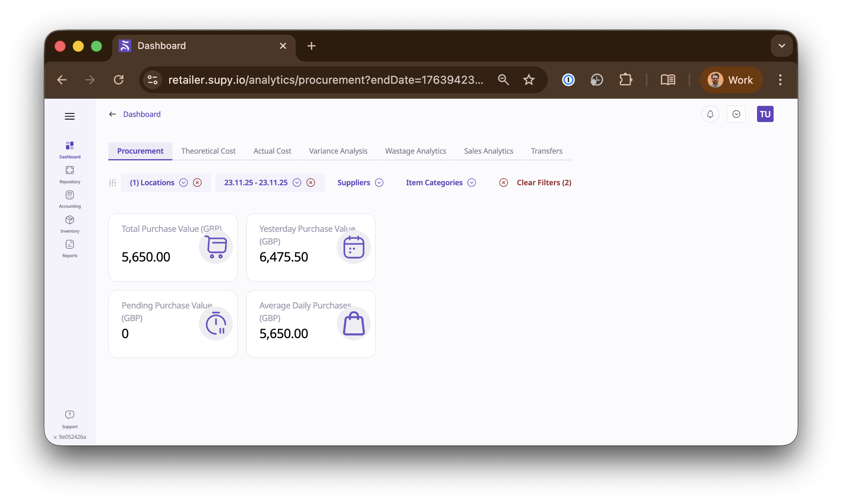Open Reports in the sidebar
The image size is (842, 504).
(70, 249)
